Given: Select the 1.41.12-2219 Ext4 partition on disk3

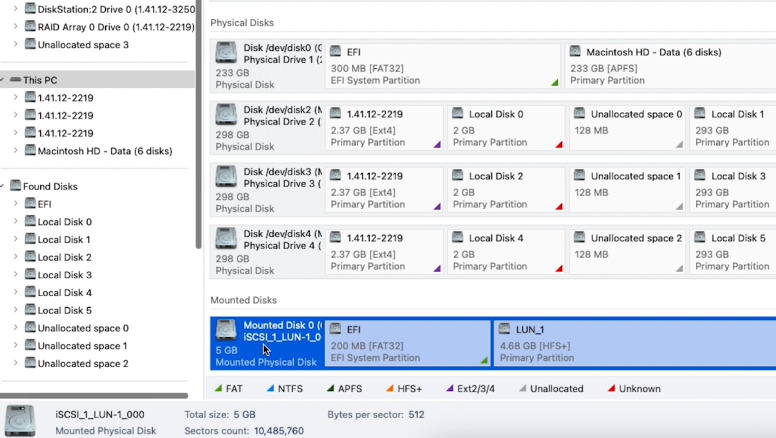Looking at the screenshot, I should (x=384, y=190).
